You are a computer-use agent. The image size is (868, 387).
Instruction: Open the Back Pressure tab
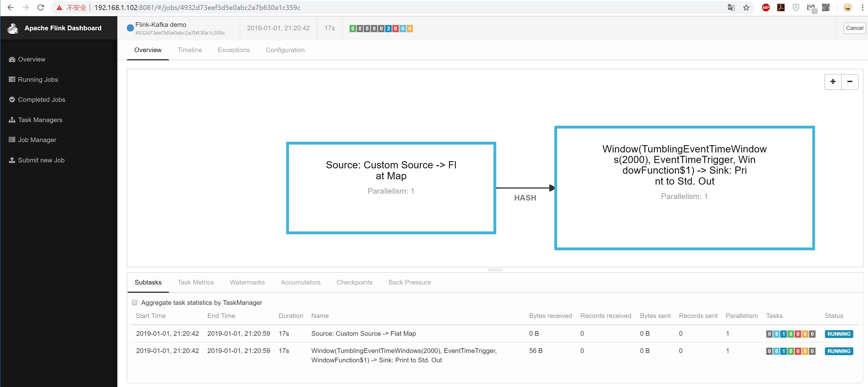(x=409, y=282)
